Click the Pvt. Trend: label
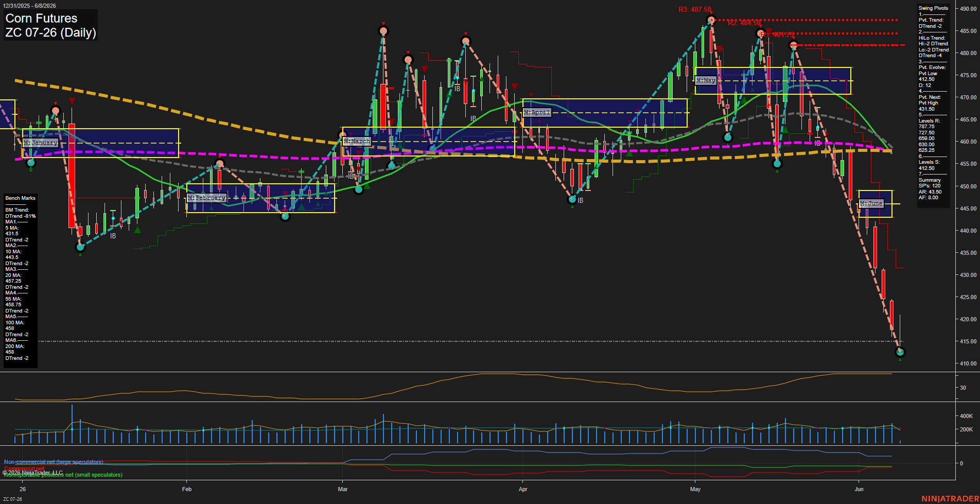 pyautogui.click(x=931, y=20)
